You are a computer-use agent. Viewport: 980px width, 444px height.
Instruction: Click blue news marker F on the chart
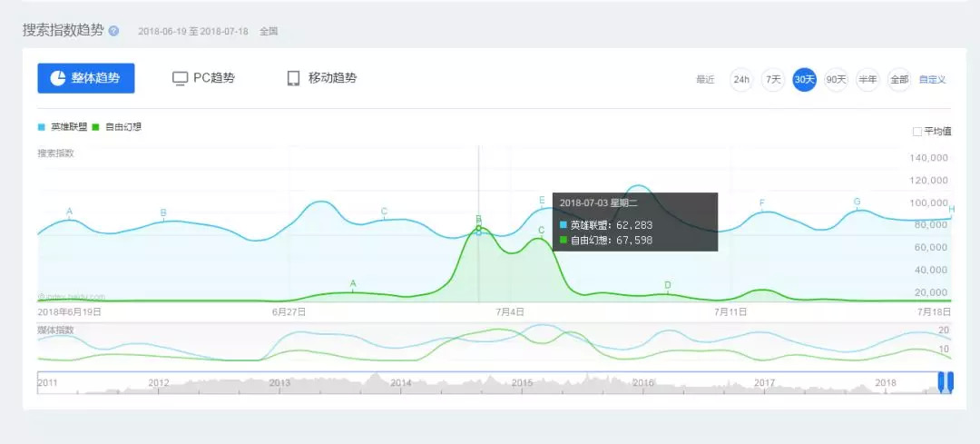(762, 203)
